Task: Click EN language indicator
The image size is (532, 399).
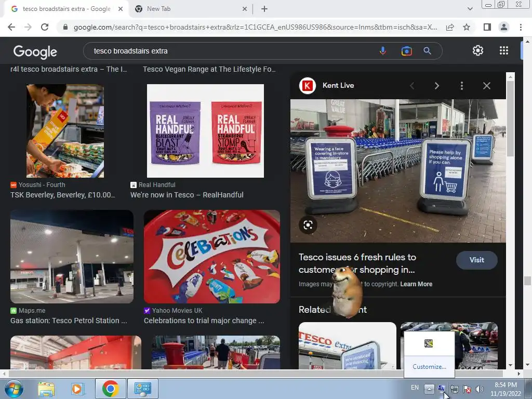Action: [415, 388]
